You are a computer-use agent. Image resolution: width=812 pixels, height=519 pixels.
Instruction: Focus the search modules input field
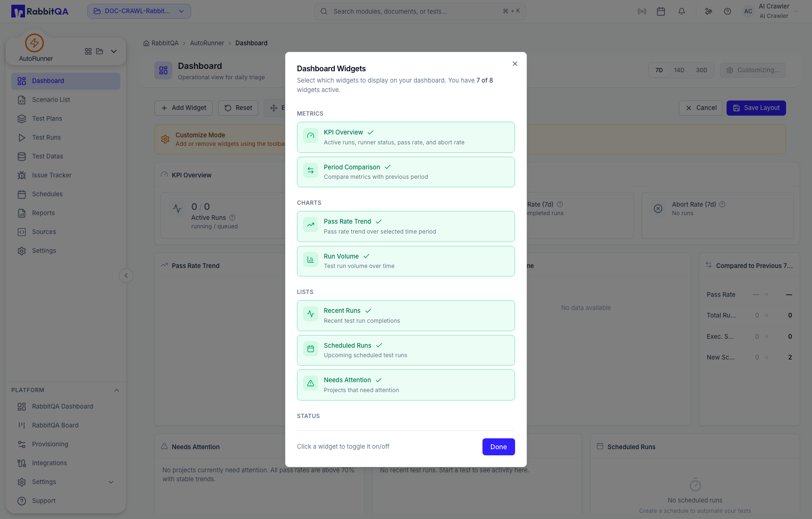click(420, 11)
